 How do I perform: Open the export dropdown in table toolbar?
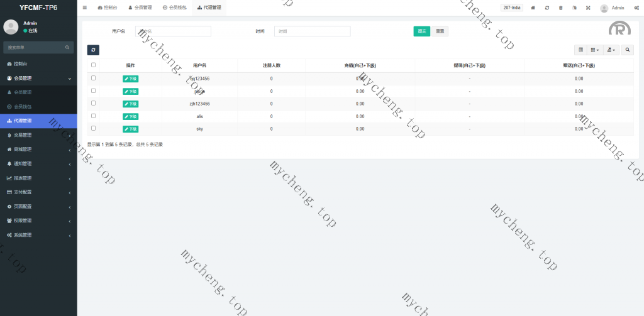pos(611,50)
